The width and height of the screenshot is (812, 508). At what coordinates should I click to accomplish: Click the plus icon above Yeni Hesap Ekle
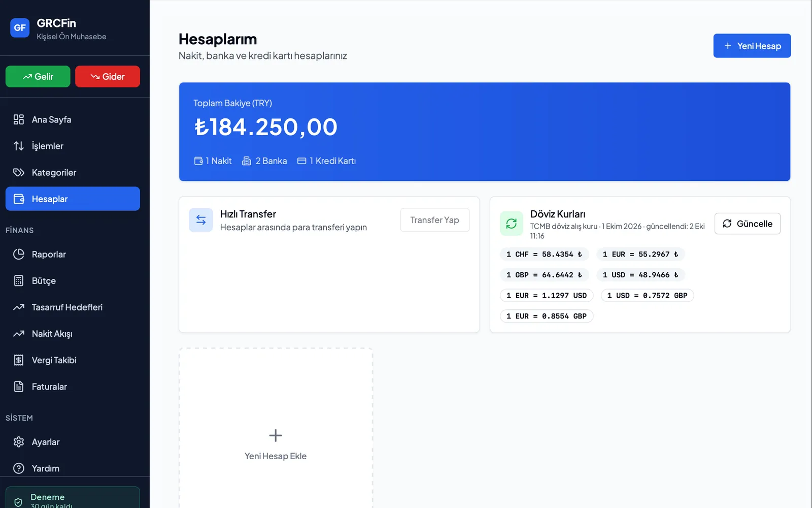coord(276,435)
